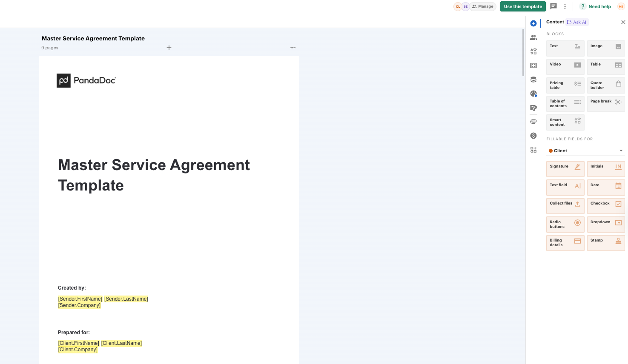The image size is (628, 364).
Task: Click the [Client.LastName] variable
Action: coord(121,343)
